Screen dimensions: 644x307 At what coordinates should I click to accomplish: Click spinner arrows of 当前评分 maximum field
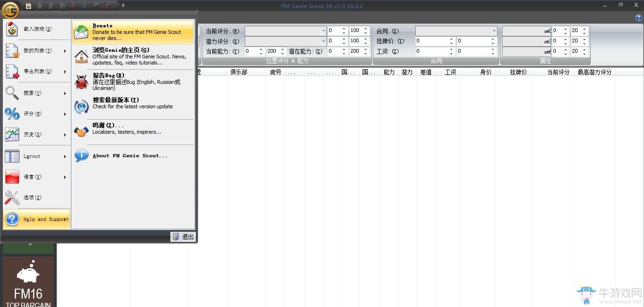(x=366, y=31)
